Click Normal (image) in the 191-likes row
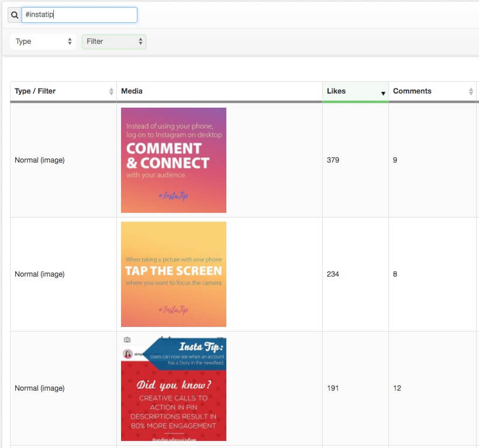 click(x=40, y=388)
